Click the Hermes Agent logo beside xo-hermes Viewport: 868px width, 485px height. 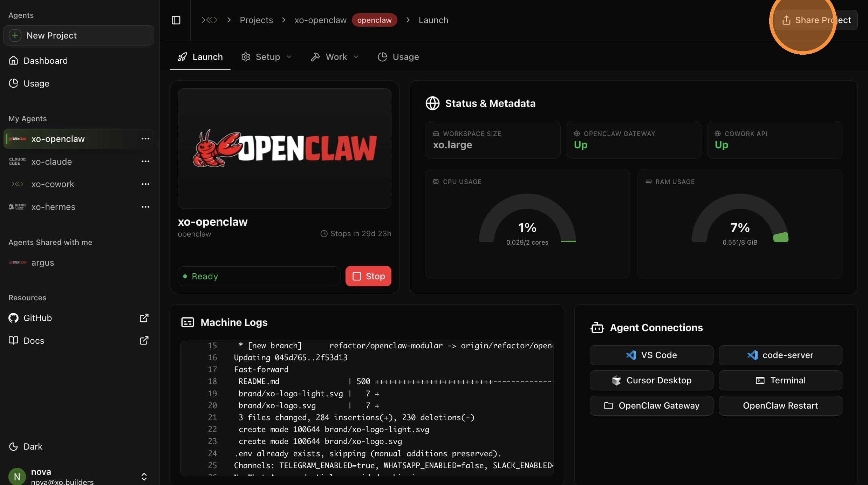18,207
